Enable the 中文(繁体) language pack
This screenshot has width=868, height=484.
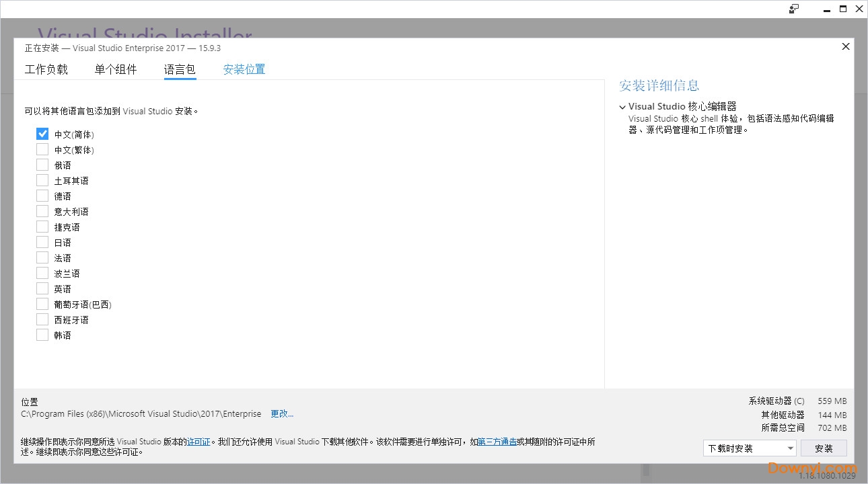pyautogui.click(x=42, y=149)
